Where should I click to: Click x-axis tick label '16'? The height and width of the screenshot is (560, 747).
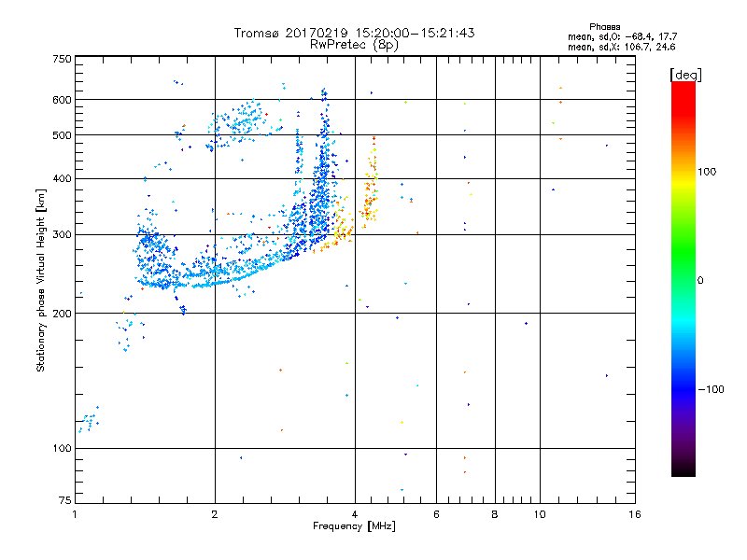click(635, 514)
